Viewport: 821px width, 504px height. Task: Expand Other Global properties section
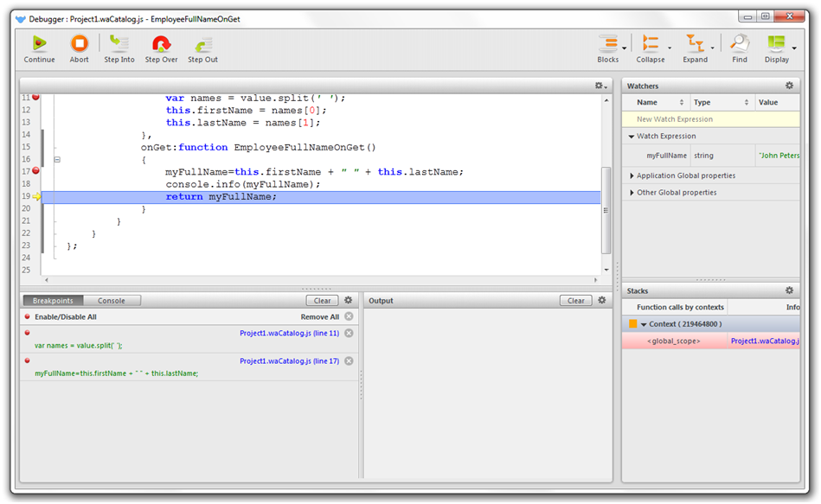[677, 193]
